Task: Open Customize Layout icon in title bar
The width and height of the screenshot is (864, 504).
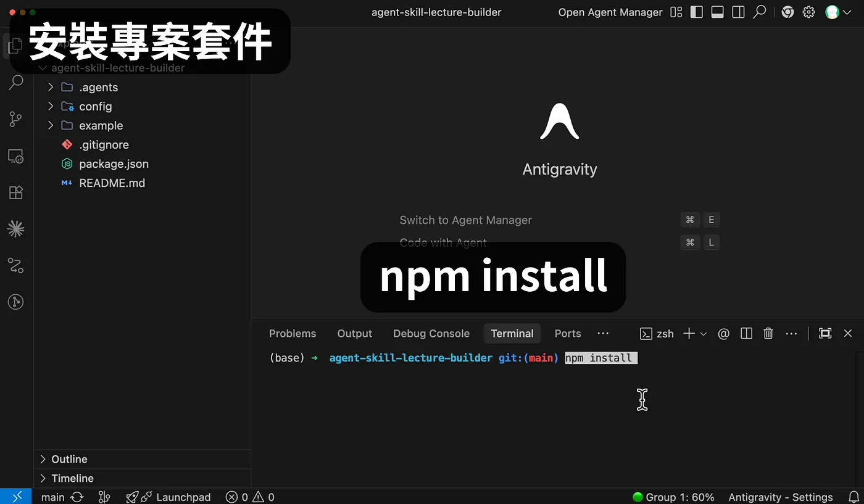Action: pos(676,12)
